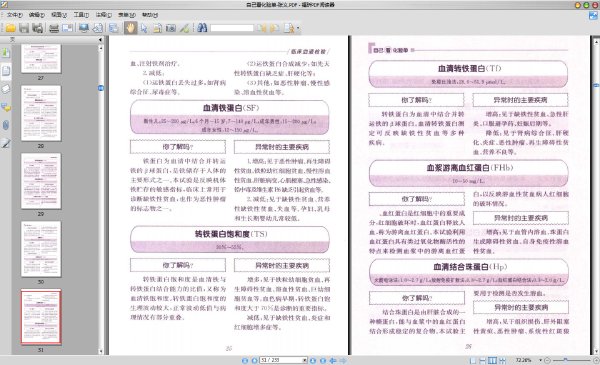Open the Tools (工具) menu

[81, 15]
